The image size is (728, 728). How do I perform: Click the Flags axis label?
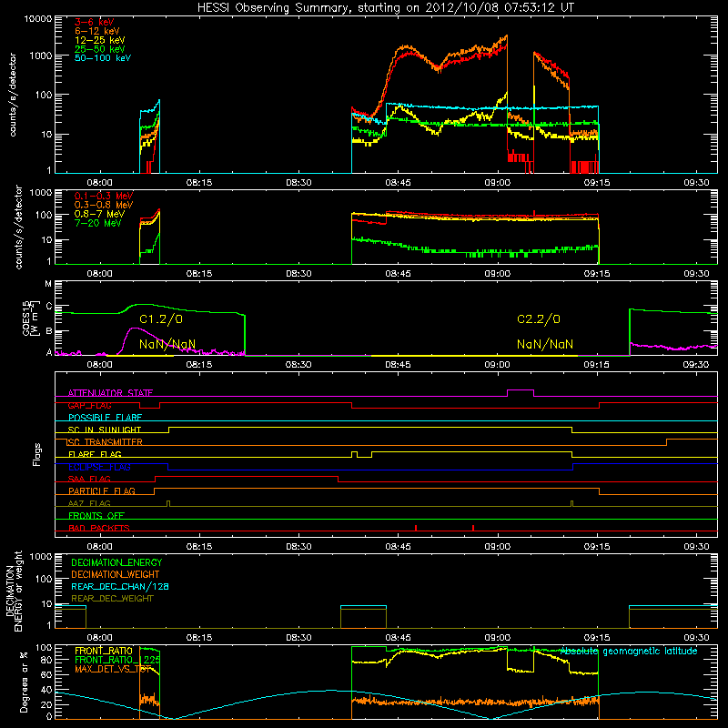point(37,454)
